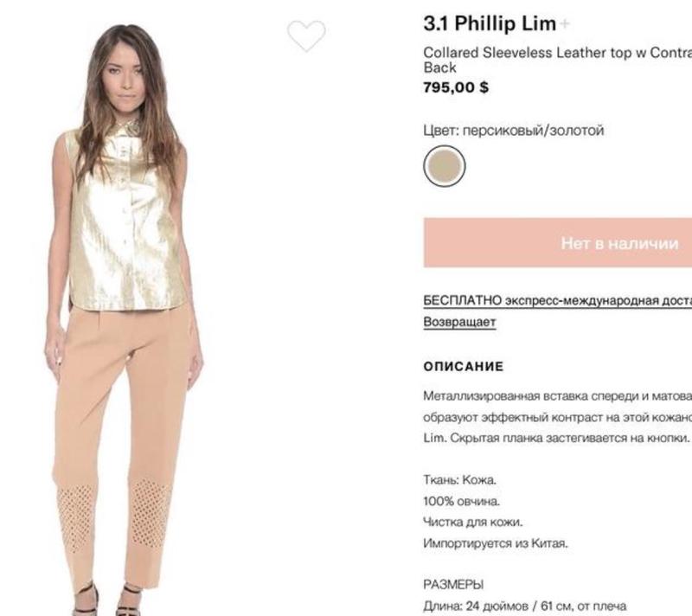Open the 3.1 Phillip Lim brand page
Screen dimensions: 692x616
(490, 23)
